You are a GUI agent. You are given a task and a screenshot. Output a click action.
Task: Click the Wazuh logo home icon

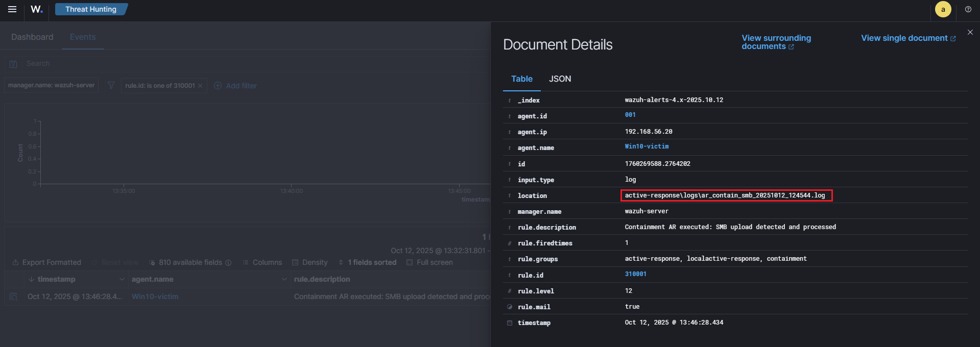coord(36,9)
